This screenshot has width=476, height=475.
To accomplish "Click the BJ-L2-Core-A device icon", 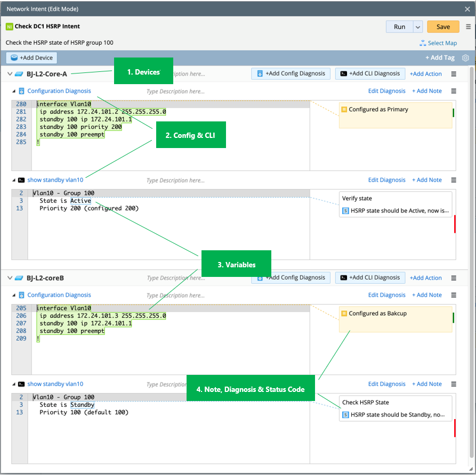I will 19,74.
